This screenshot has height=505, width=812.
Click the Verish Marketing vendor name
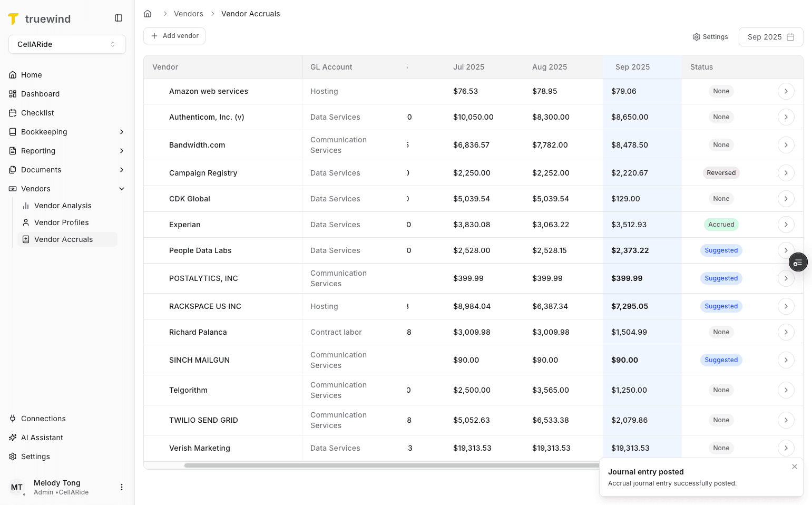(x=200, y=448)
